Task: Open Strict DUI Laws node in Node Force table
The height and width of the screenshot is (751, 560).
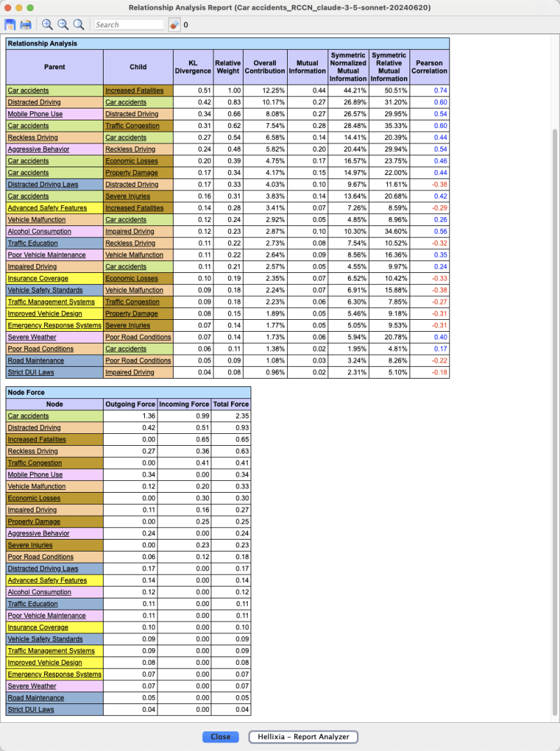Action: click(31, 709)
